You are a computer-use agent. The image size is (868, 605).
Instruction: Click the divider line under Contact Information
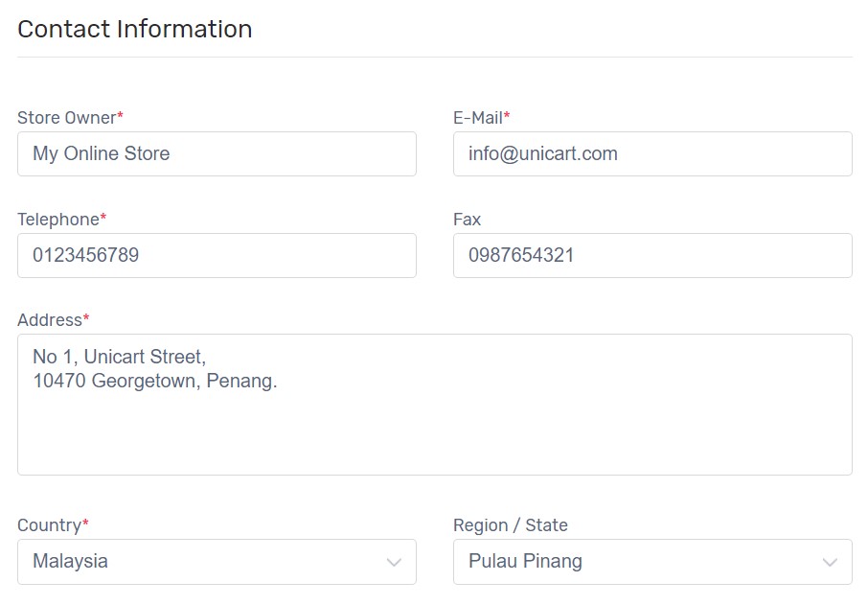[x=435, y=57]
